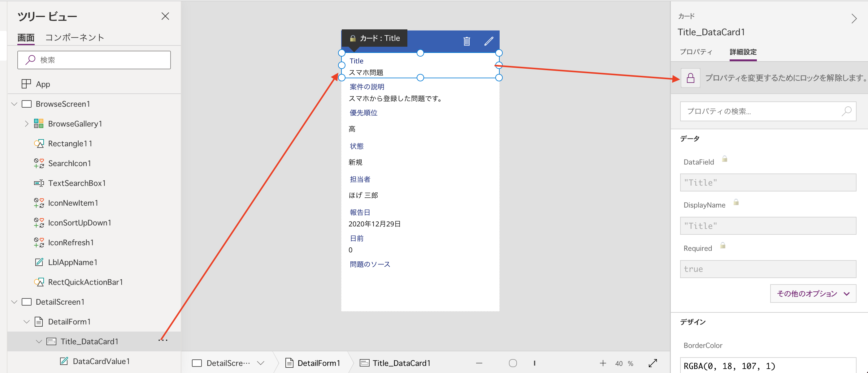Select the BrowseGallery1 gallery icon
The width and height of the screenshot is (868, 373).
click(x=39, y=123)
